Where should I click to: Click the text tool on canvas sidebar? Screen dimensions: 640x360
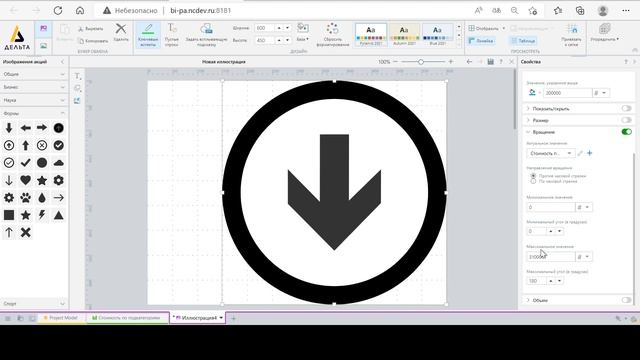point(78,76)
